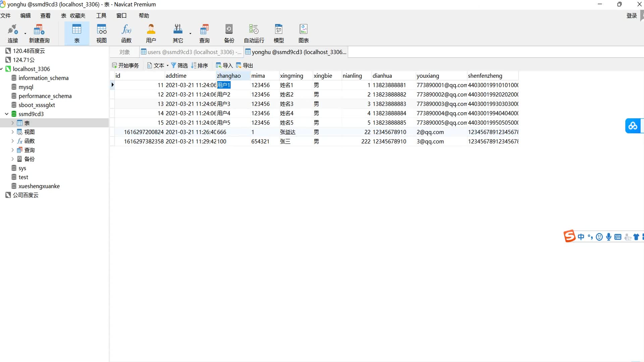Click the Sogou input microphone icon
Viewport: 644px width, 362px height.
point(608,237)
